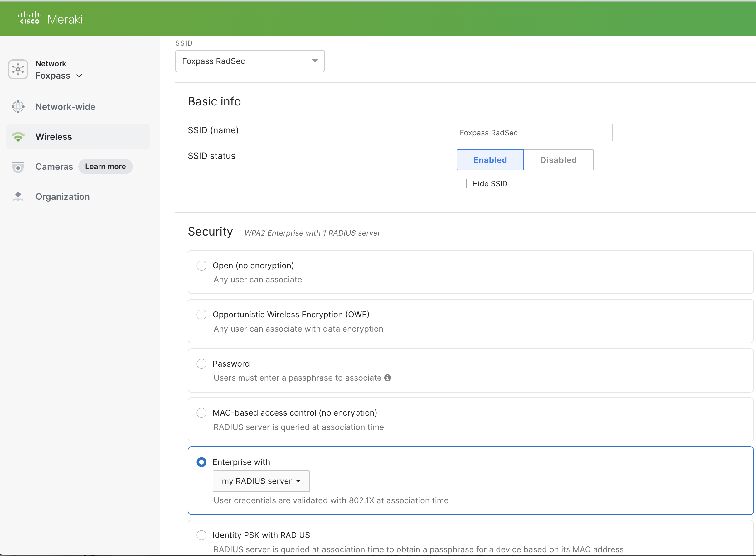Click the Basic info heading
756x556 pixels.
tap(214, 101)
